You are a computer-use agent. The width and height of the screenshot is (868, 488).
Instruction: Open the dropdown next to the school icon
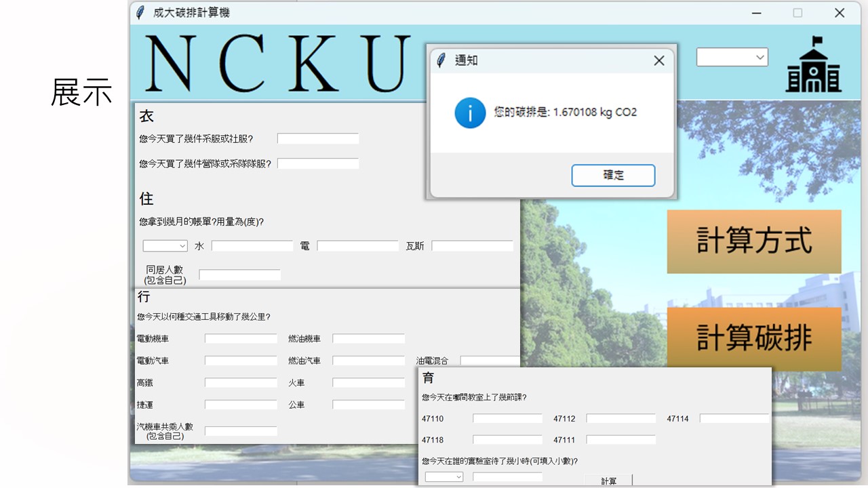click(732, 58)
